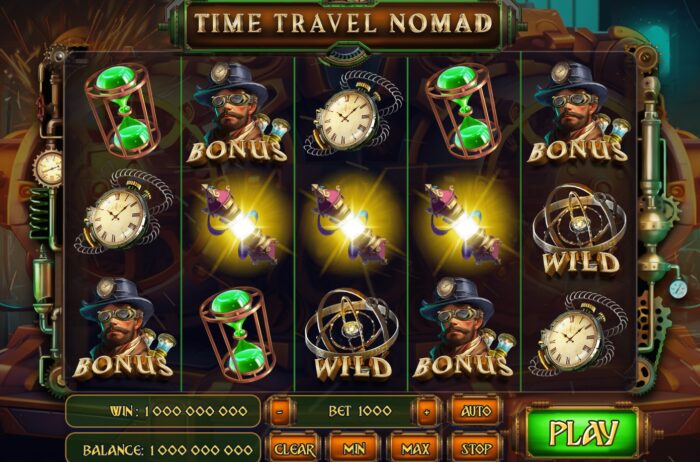Screen dimensions: 700x462
Task: Select the pocket watch on first reel middle
Action: 121,213
